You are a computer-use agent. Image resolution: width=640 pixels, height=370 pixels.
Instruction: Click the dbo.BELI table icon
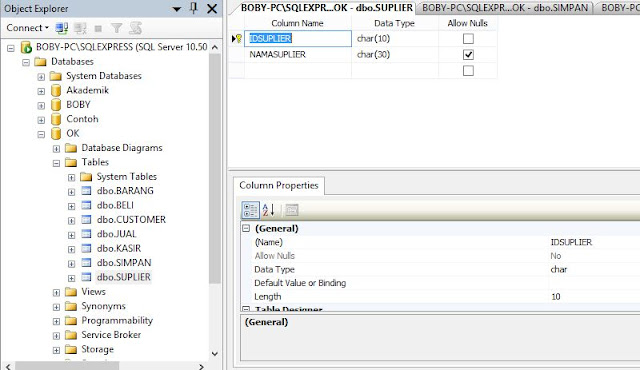pos(86,205)
